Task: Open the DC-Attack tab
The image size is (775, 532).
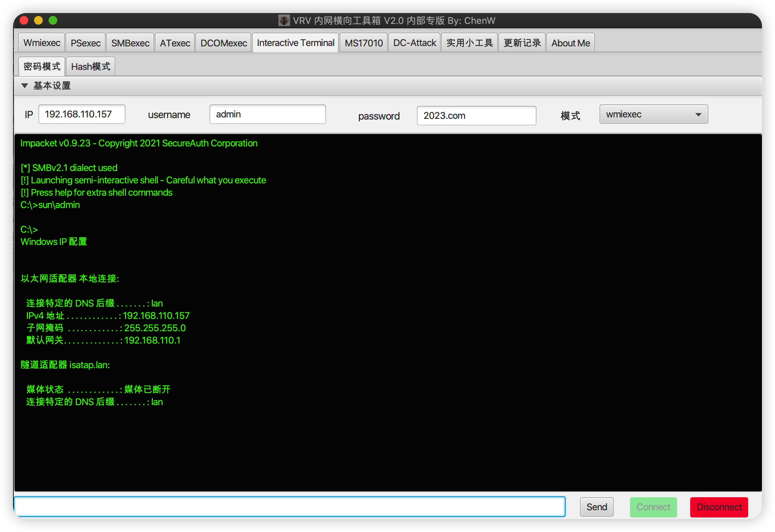Action: pyautogui.click(x=414, y=43)
